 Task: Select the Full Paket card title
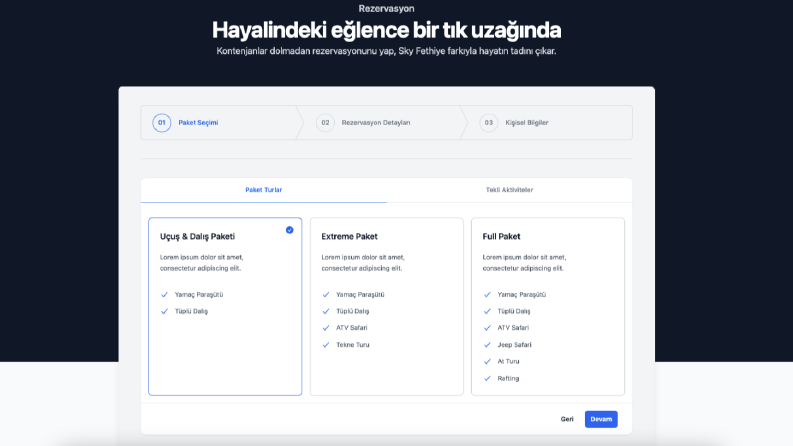pyautogui.click(x=501, y=236)
